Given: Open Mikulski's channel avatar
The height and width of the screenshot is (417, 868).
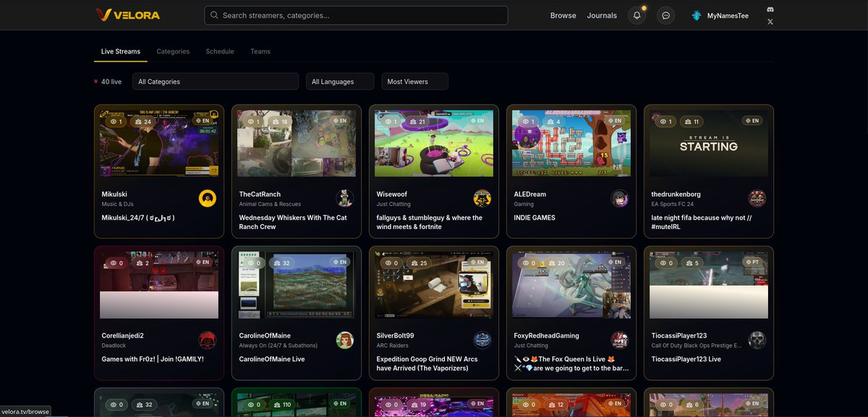Looking at the screenshot, I should [208, 199].
